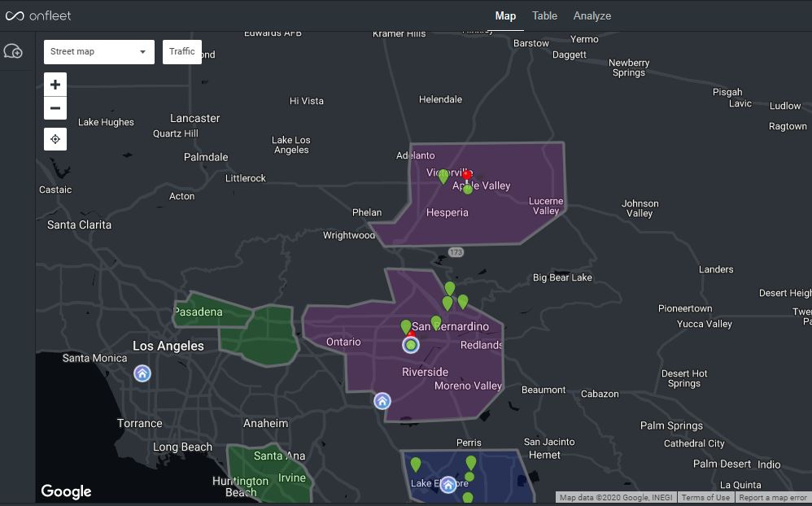Select the Map tab
This screenshot has width=812, height=506.
(x=505, y=15)
